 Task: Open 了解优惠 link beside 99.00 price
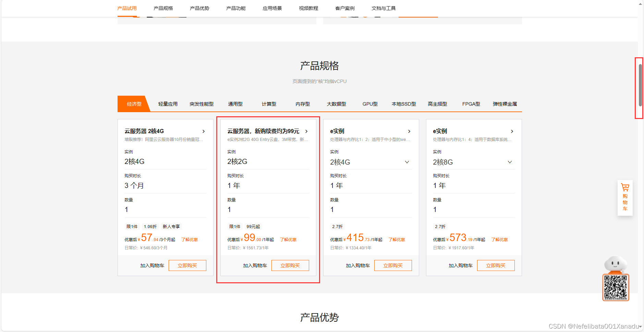tap(288, 240)
